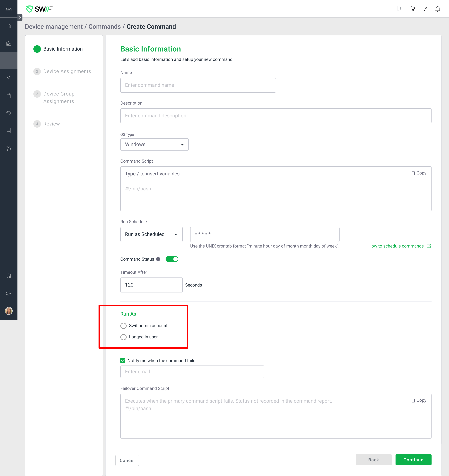The height and width of the screenshot is (476, 449).
Task: Open the activity pulse icon
Action: [425, 9]
